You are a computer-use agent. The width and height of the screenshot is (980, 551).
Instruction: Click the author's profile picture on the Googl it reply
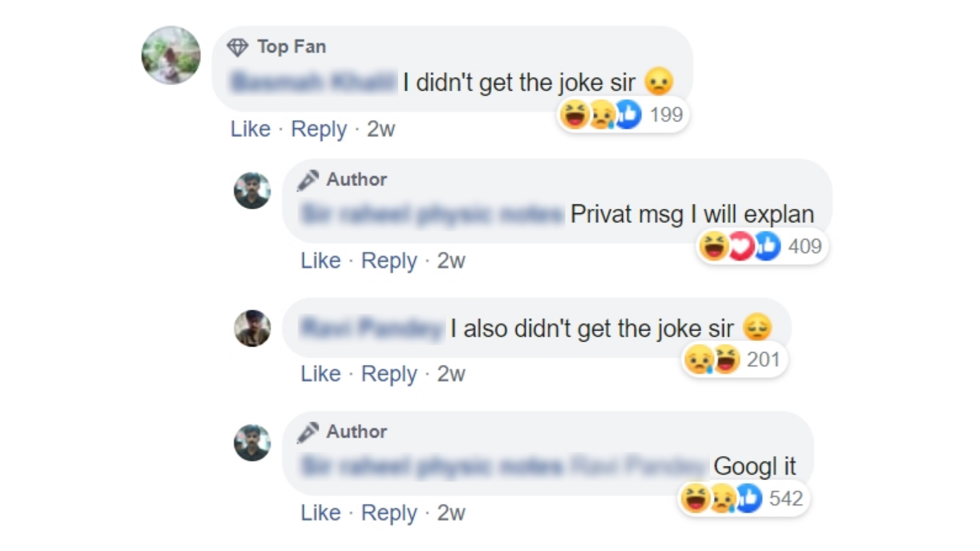point(252,442)
